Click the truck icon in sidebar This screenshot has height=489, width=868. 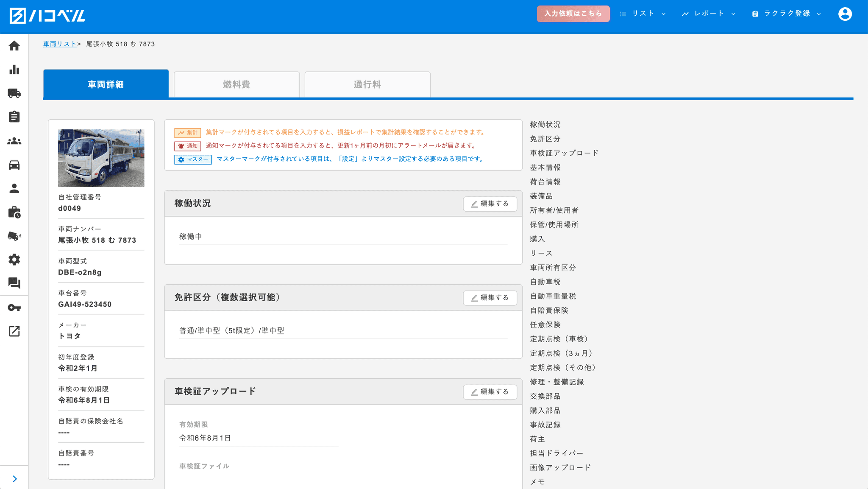(x=14, y=93)
